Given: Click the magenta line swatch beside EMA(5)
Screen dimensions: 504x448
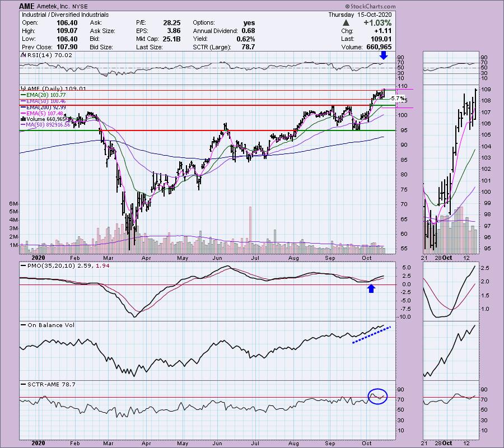Looking at the screenshot, I should click(23, 114).
